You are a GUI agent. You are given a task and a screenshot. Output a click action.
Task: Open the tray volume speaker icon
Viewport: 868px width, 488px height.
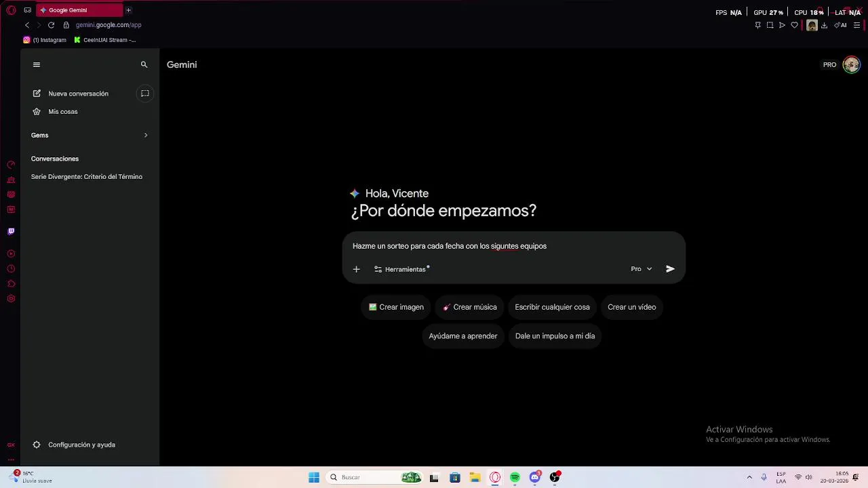pos(809,477)
